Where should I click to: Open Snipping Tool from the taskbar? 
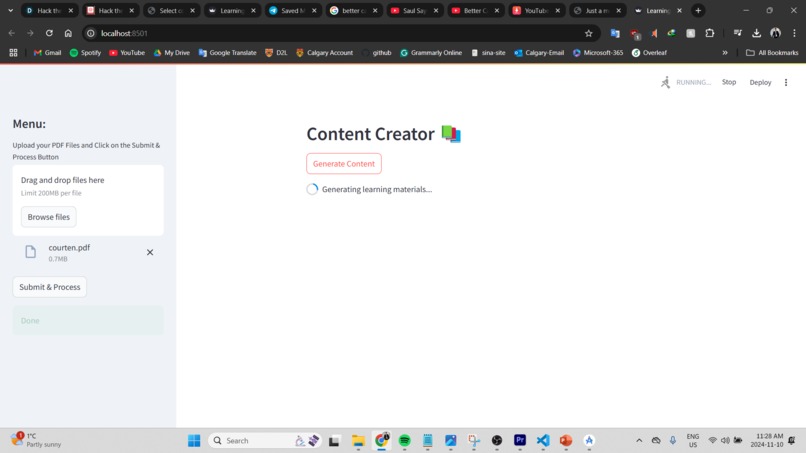pyautogui.click(x=473, y=441)
